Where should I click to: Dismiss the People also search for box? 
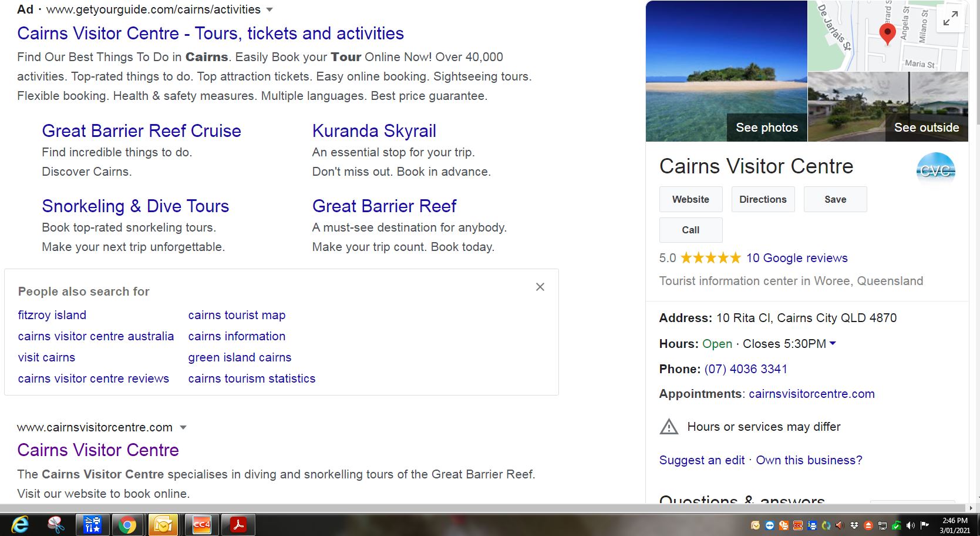point(540,287)
